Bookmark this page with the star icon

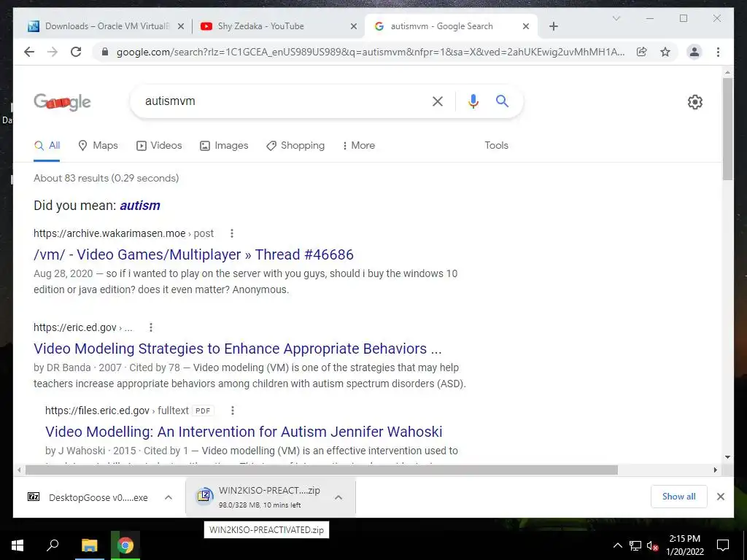665,52
